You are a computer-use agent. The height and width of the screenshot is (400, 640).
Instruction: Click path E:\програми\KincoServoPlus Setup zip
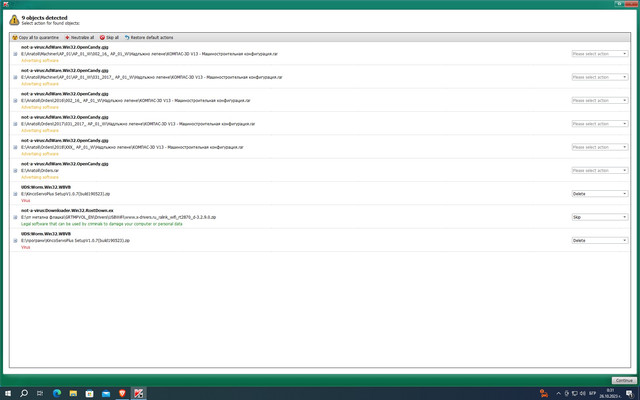[x=76, y=240]
